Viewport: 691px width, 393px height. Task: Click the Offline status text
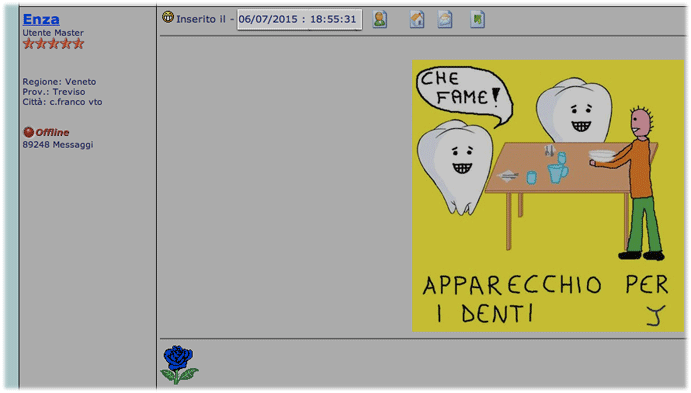[x=52, y=132]
